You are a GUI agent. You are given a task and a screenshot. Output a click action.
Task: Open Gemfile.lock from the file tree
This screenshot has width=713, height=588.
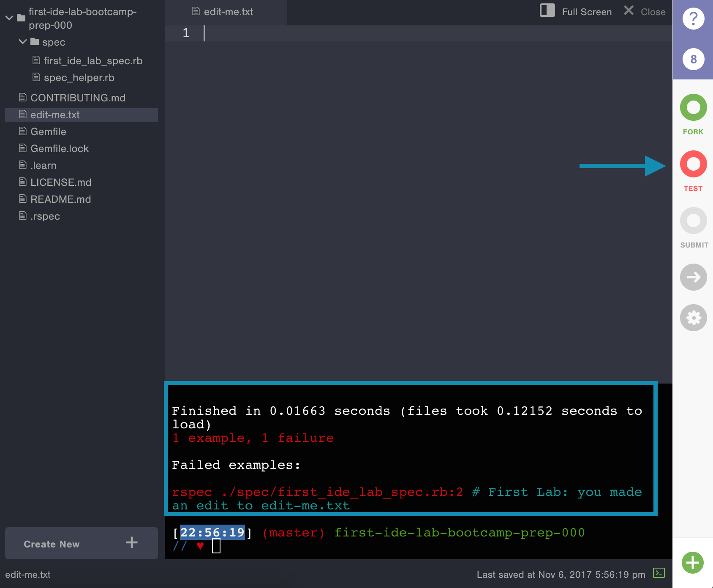tap(60, 149)
